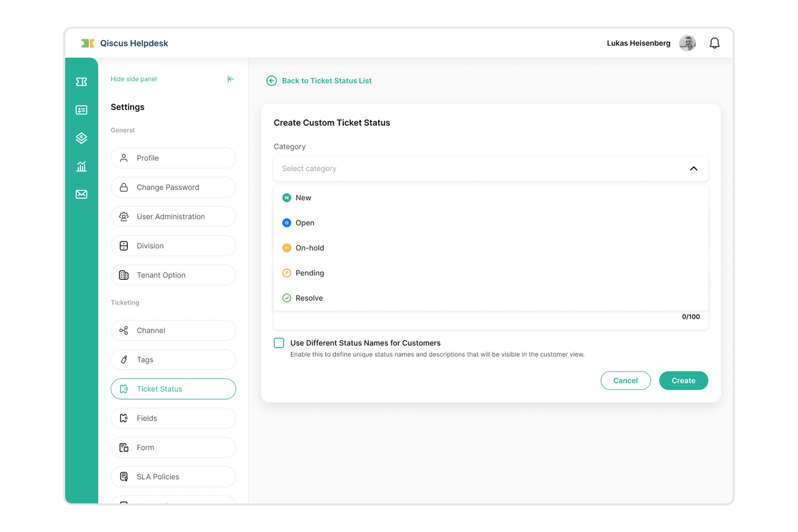The height and width of the screenshot is (532, 798).
Task: Open the Ticket Status settings item
Action: coord(173,389)
